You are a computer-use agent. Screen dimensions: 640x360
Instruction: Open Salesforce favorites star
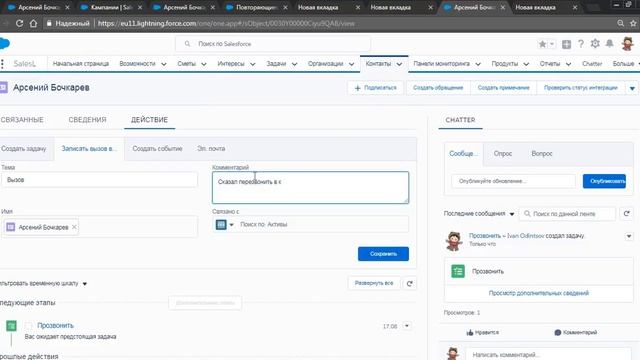(x=542, y=44)
